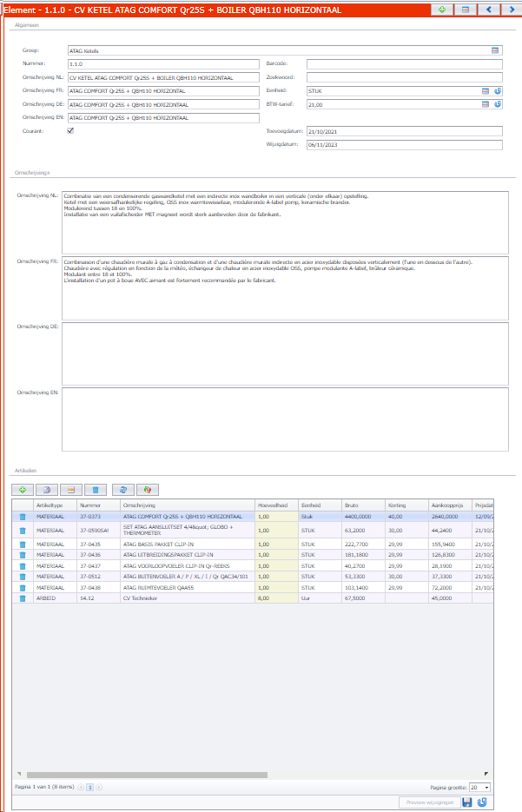522x812 pixels.
Task: Click the trash icon in Artikelen toolbar
Action: coord(96,490)
